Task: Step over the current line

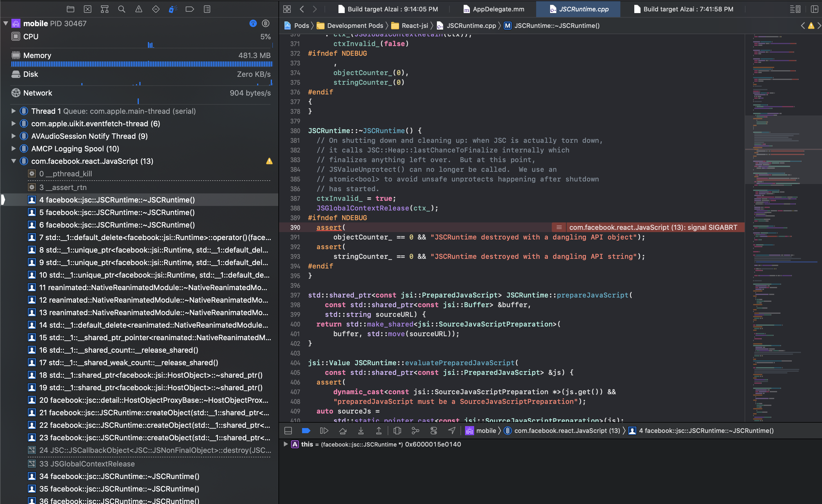Action: click(343, 431)
